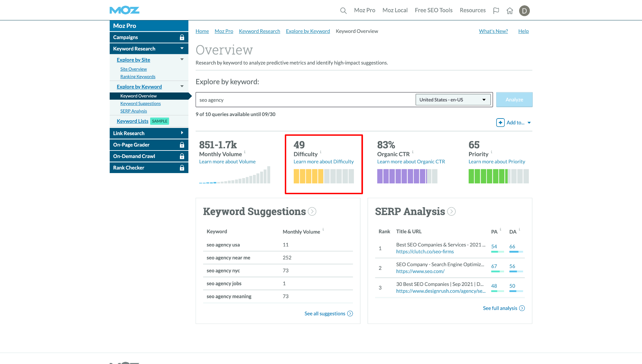
Task: Open the search magnifier icon
Action: coord(343,11)
